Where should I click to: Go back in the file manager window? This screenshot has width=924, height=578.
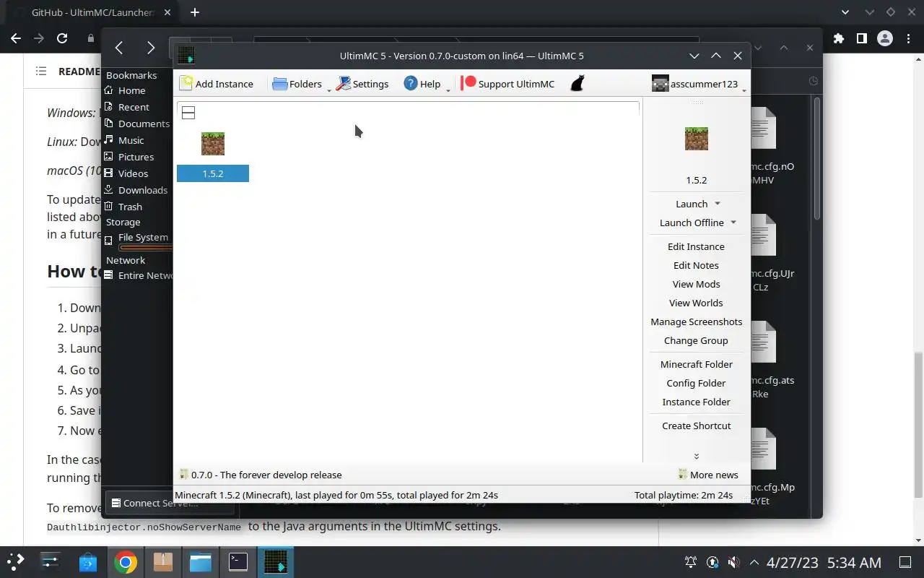[x=119, y=48]
